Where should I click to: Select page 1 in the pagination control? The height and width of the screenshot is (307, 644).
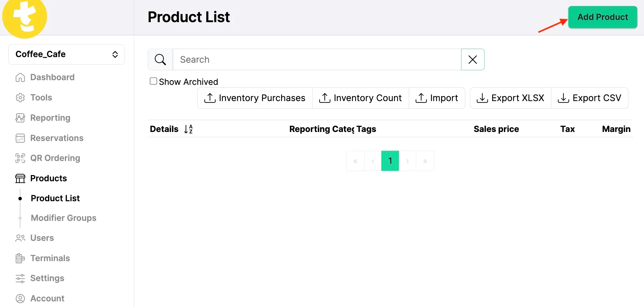390,161
